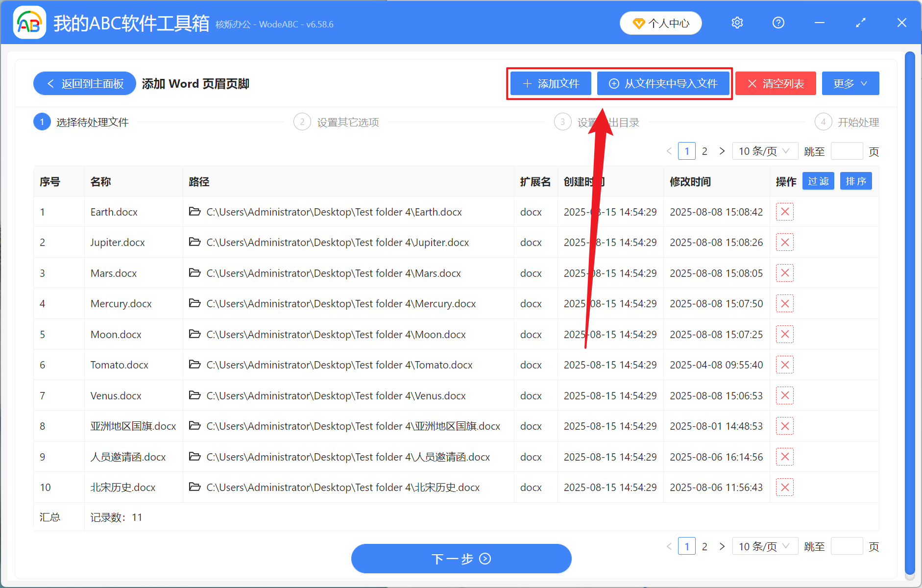Viewport: 922px width, 588px height.
Task: Open the top 10 条/页 page-size dropdown
Action: (x=765, y=151)
